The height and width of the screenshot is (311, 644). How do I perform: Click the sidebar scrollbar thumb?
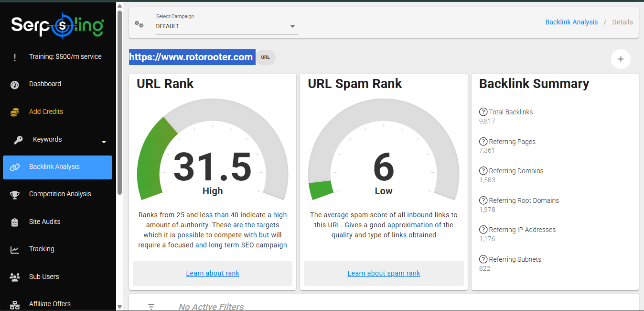119,103
